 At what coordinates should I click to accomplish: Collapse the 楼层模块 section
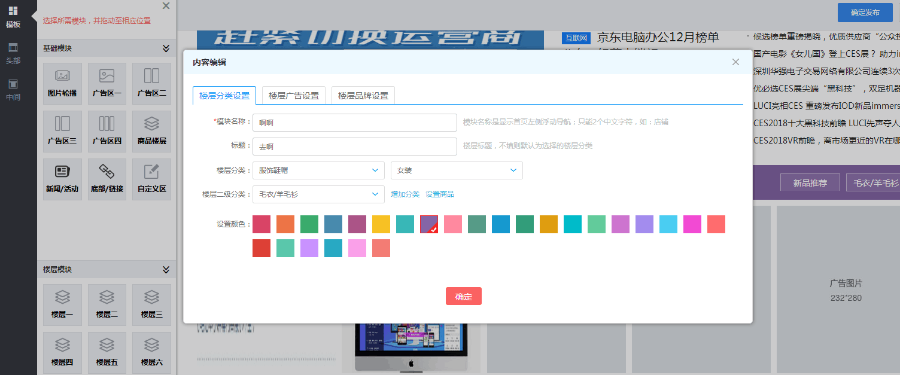[166, 269]
